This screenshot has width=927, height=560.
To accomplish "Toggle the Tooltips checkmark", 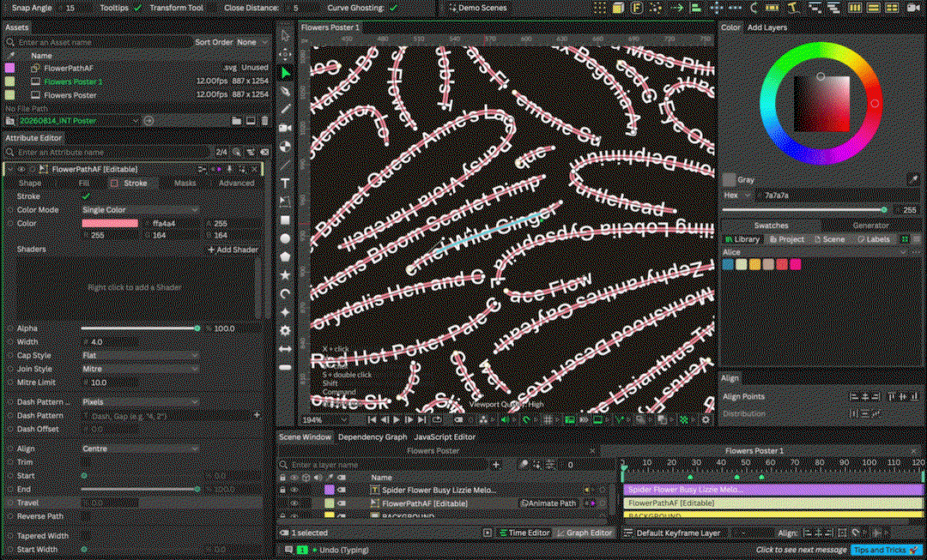I will (x=137, y=8).
